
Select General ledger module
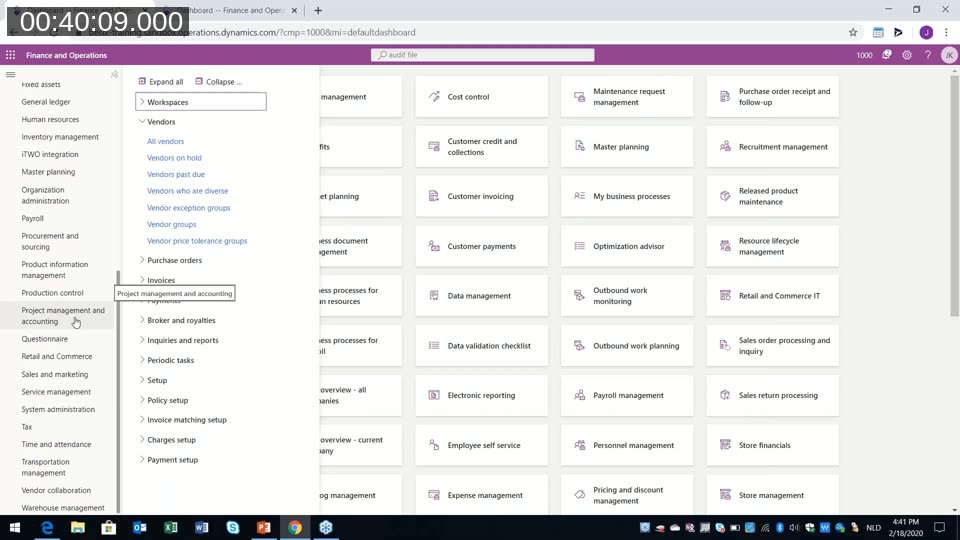46,102
